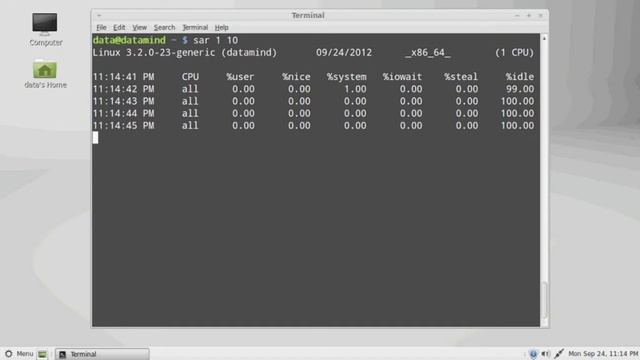640x360 pixels.
Task: Open the window menu at the Terminal title bar's left
Action: click(x=99, y=16)
